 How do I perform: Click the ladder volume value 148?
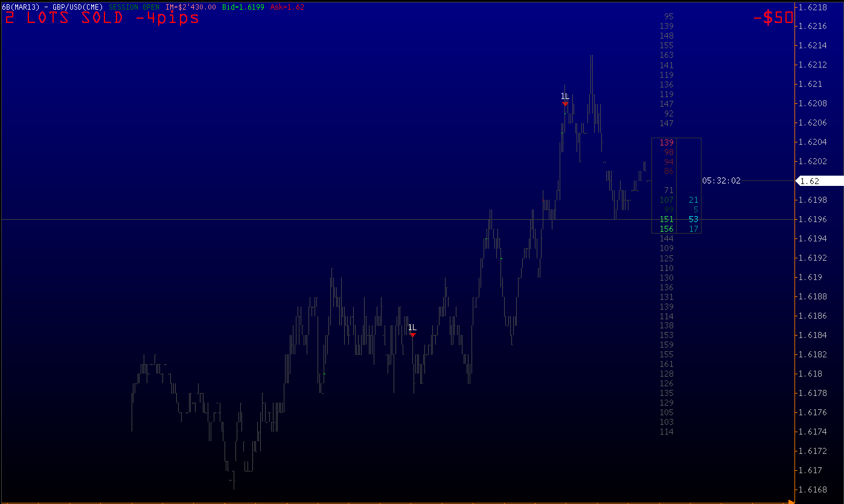pos(667,36)
